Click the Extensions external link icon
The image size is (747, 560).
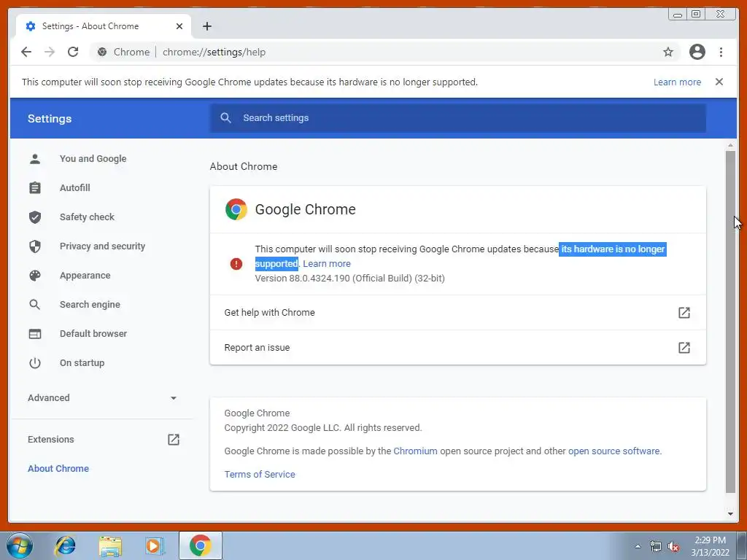tap(174, 440)
